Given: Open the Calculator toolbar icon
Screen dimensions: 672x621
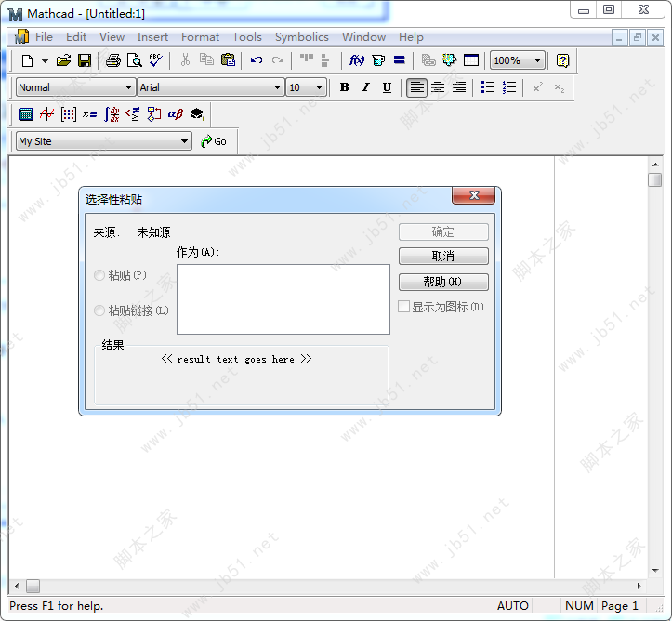Looking at the screenshot, I should tap(26, 114).
